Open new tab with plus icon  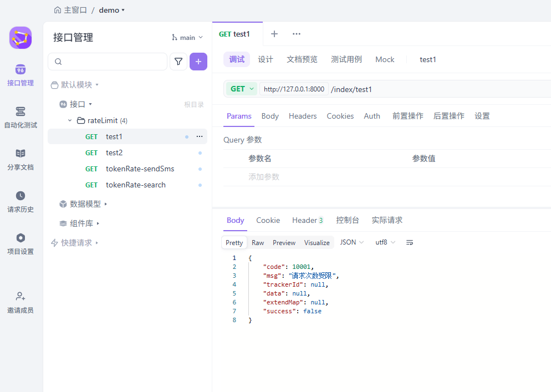point(274,34)
